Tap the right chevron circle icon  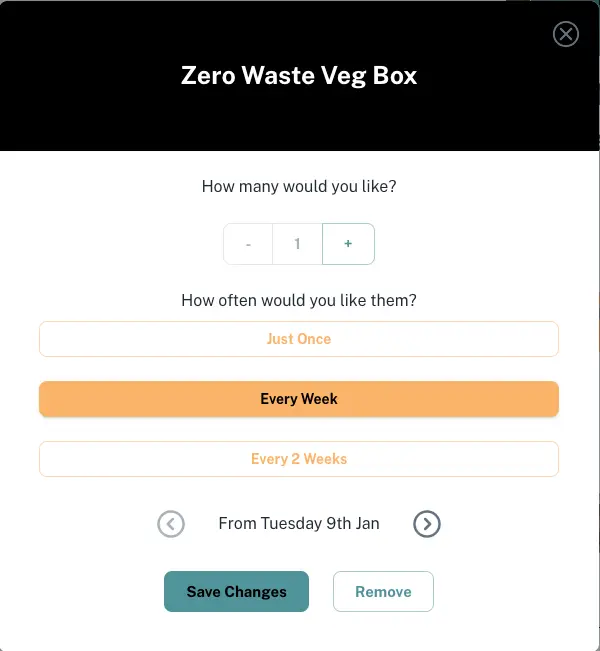(427, 523)
